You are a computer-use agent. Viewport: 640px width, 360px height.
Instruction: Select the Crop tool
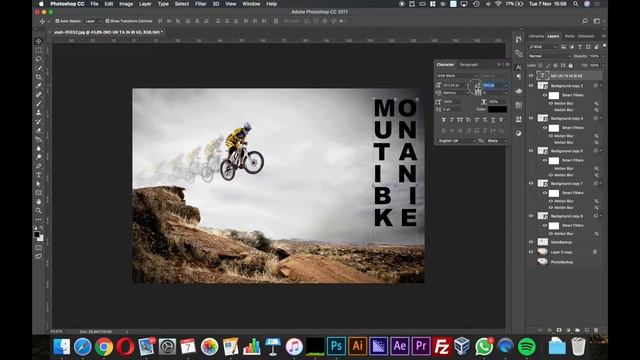click(39, 77)
